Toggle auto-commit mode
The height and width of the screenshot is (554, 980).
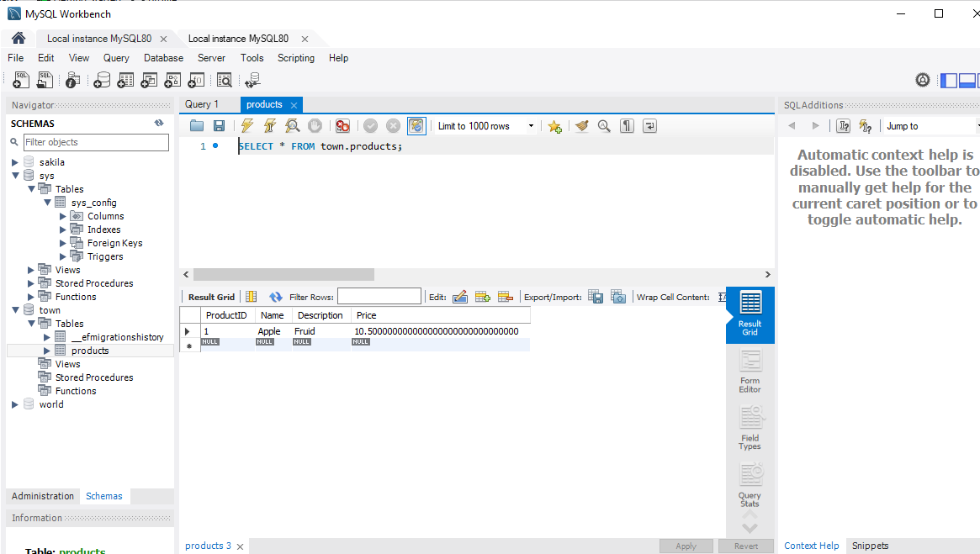point(416,125)
